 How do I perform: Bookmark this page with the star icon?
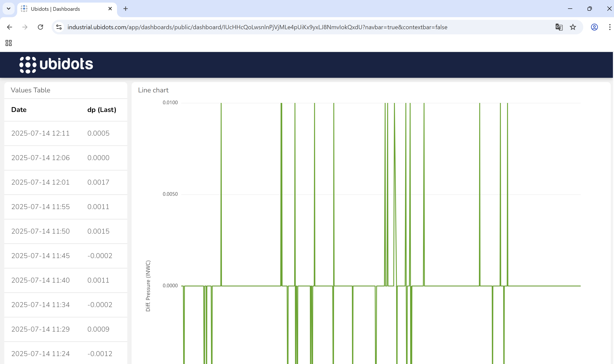573,27
